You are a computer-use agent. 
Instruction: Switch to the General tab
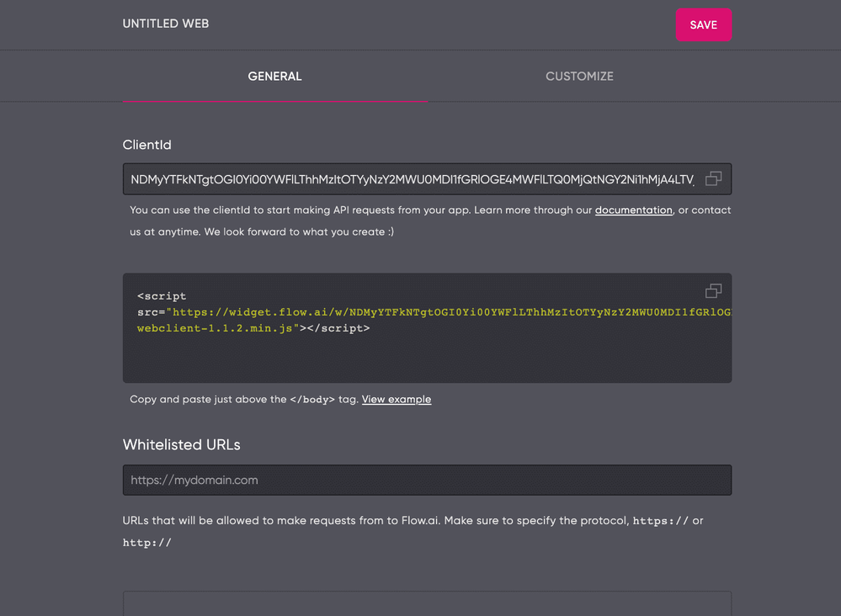click(x=274, y=77)
